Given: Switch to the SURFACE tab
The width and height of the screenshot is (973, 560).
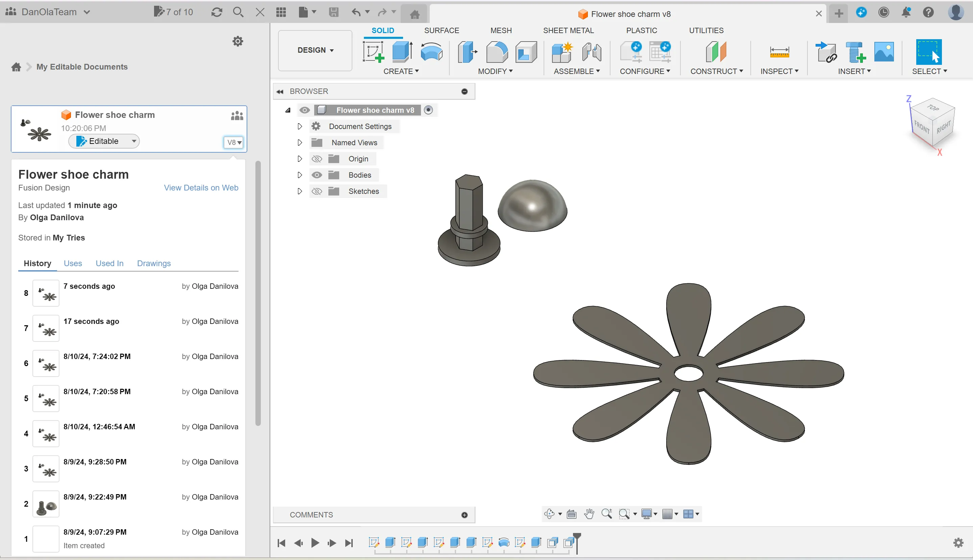Looking at the screenshot, I should click(441, 30).
